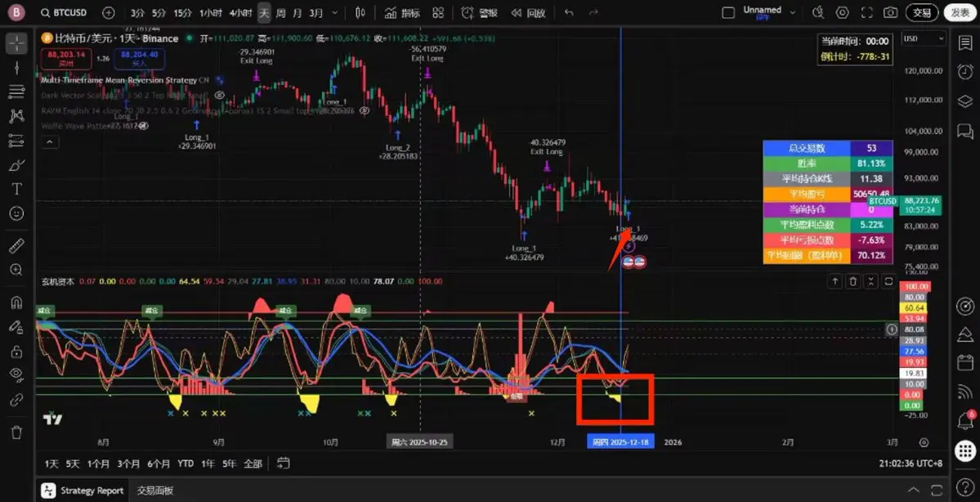Open the Strategy Report tab
Image resolution: width=980 pixels, height=502 pixels.
83,490
